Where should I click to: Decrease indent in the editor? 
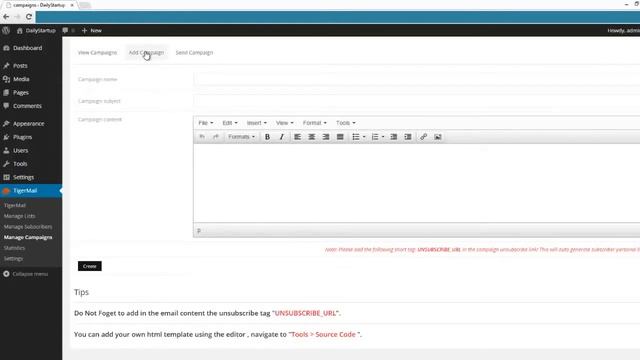click(x=393, y=137)
